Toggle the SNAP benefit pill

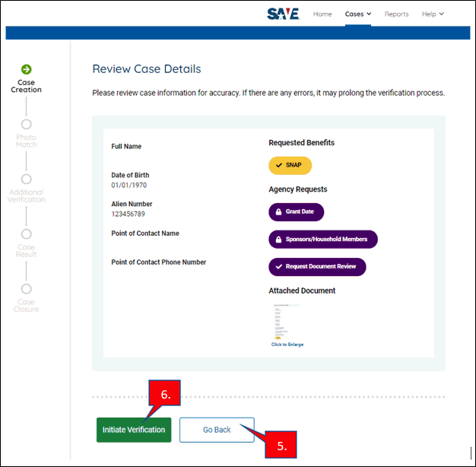[x=290, y=166]
